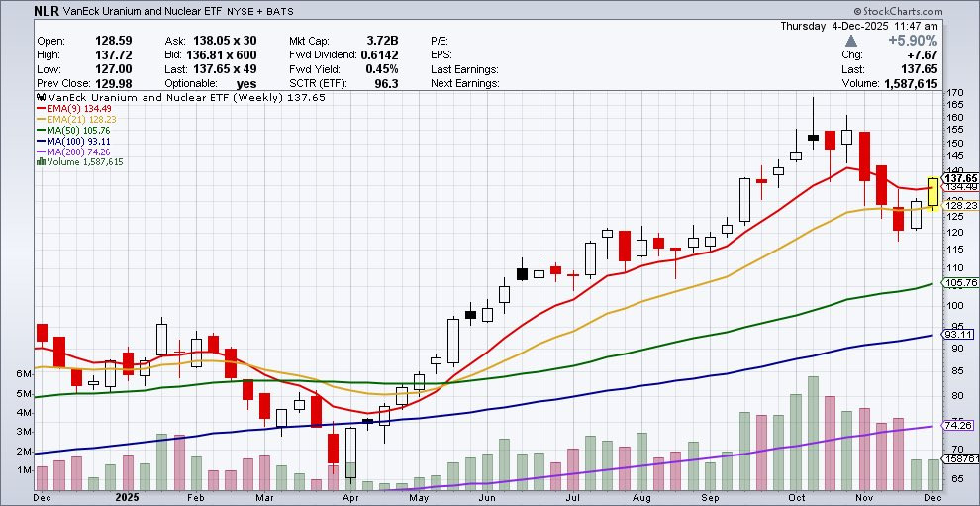This screenshot has height=506, width=980.
Task: Click the Thursday 4-Dec-2025 11:47 am timestamp
Action: tap(859, 27)
